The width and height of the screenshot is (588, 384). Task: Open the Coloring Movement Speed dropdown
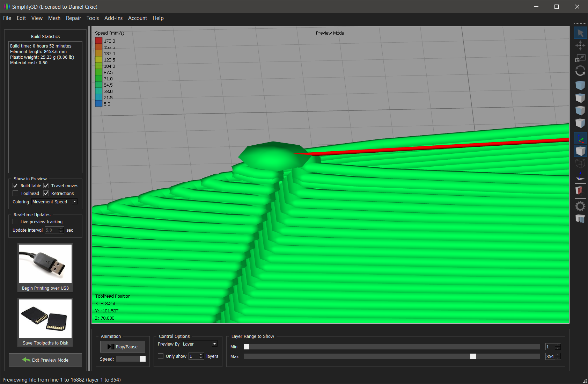pyautogui.click(x=54, y=202)
